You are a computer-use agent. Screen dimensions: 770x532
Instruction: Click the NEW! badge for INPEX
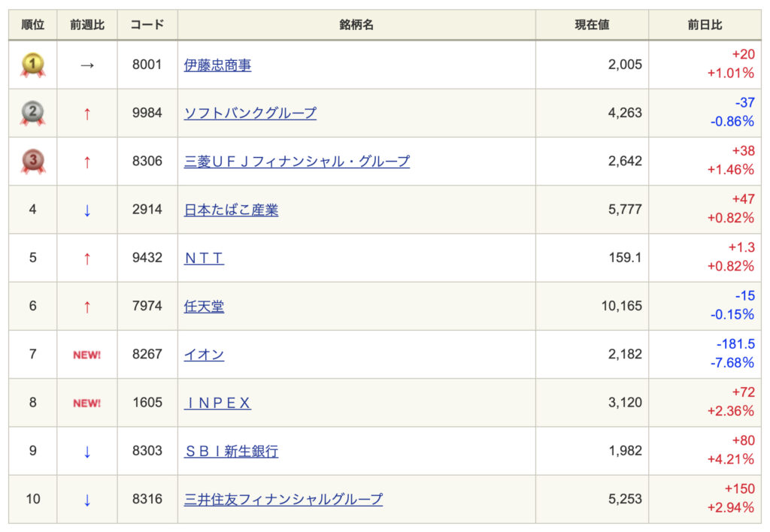87,403
